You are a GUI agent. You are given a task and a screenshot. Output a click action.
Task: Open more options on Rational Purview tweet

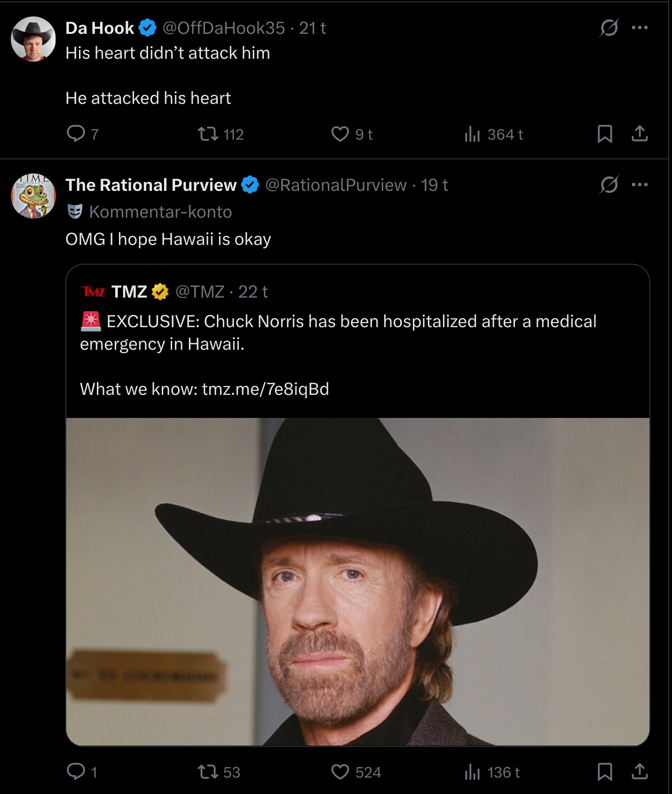(640, 185)
